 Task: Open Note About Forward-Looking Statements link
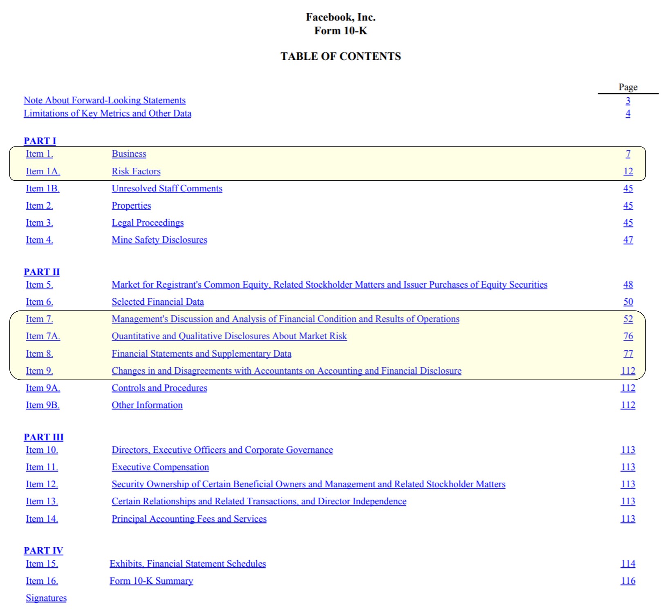pyautogui.click(x=105, y=100)
